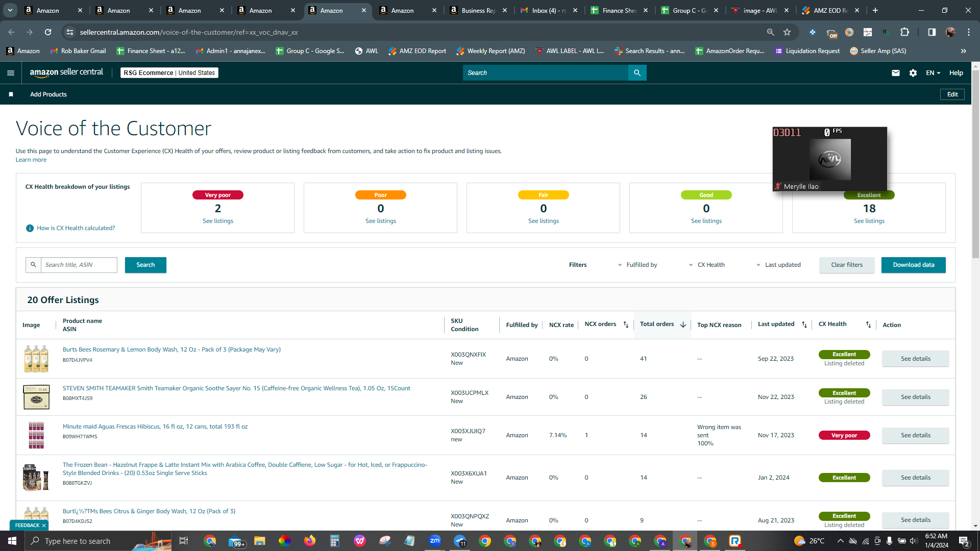See listings under Very poor
The image size is (980, 551).
pyautogui.click(x=218, y=221)
